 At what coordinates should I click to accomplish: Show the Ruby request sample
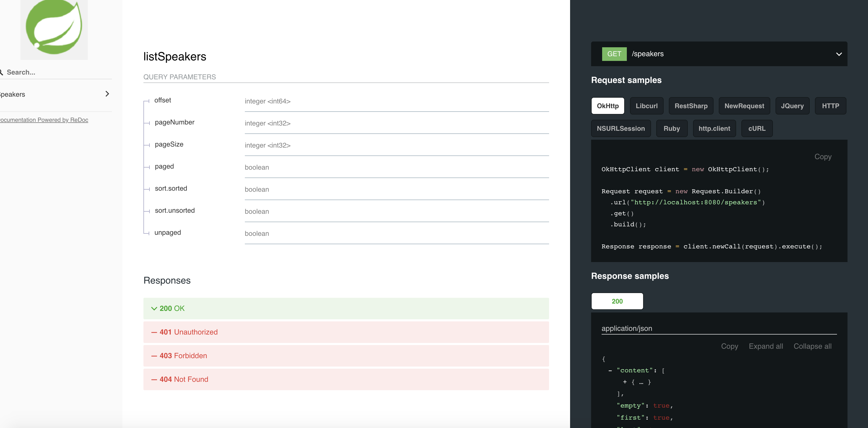click(671, 128)
